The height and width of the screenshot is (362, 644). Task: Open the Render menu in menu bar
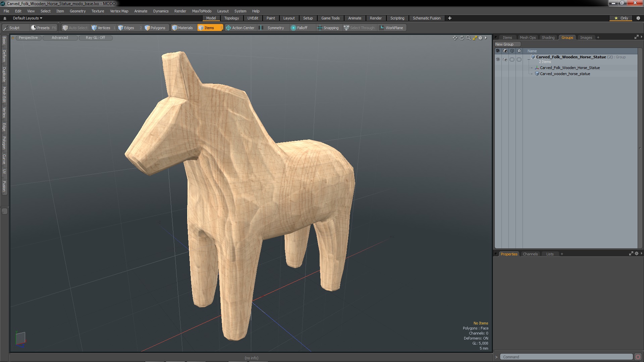click(180, 11)
